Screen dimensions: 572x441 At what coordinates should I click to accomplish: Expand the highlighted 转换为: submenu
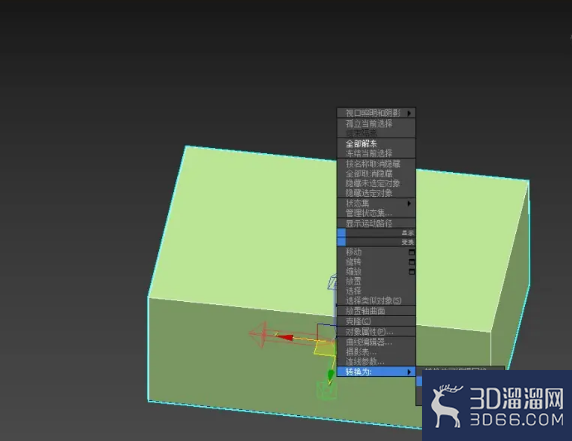point(376,372)
